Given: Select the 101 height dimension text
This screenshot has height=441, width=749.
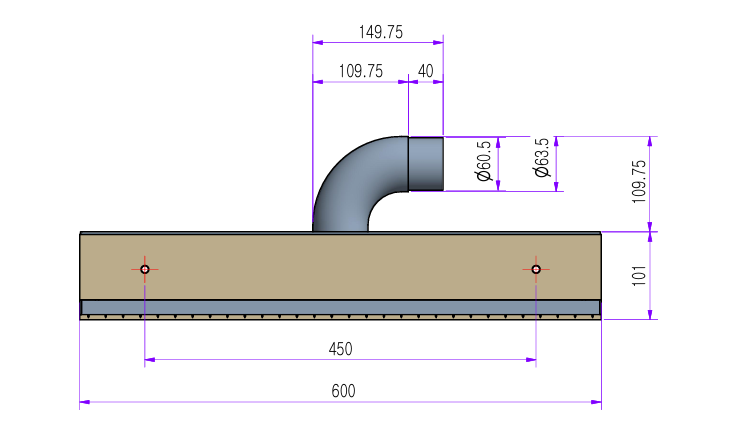Looking at the screenshot, I should (639, 275).
